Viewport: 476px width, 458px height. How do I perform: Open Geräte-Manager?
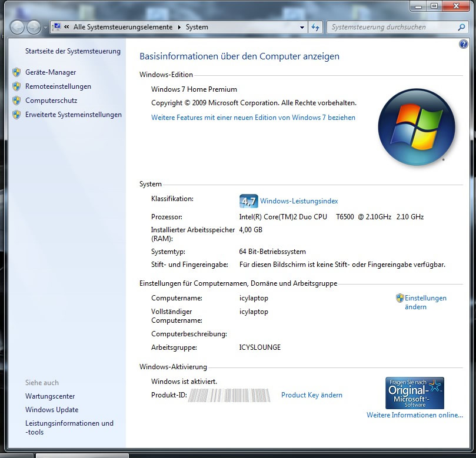[x=51, y=72]
